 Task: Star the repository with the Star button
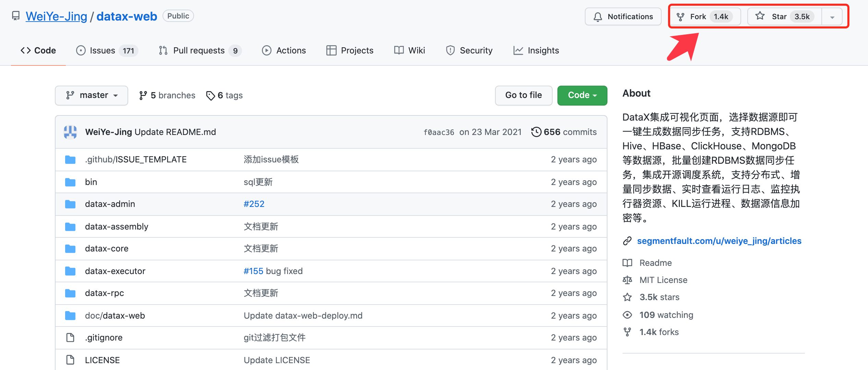tap(784, 16)
